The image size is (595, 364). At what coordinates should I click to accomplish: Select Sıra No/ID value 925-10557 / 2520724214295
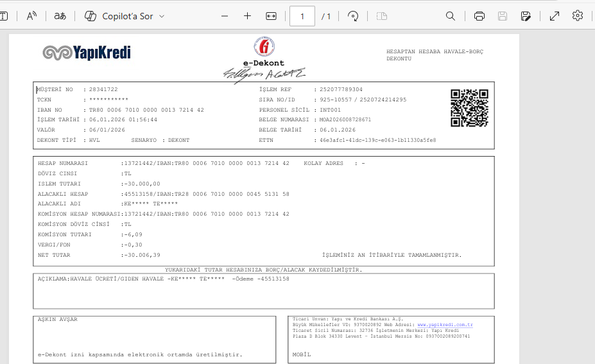pyautogui.click(x=363, y=100)
